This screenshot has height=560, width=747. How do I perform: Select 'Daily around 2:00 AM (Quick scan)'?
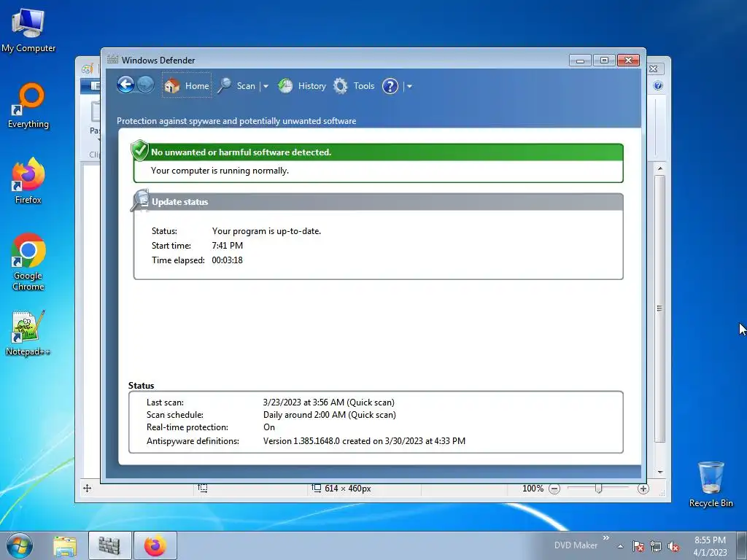330,415
